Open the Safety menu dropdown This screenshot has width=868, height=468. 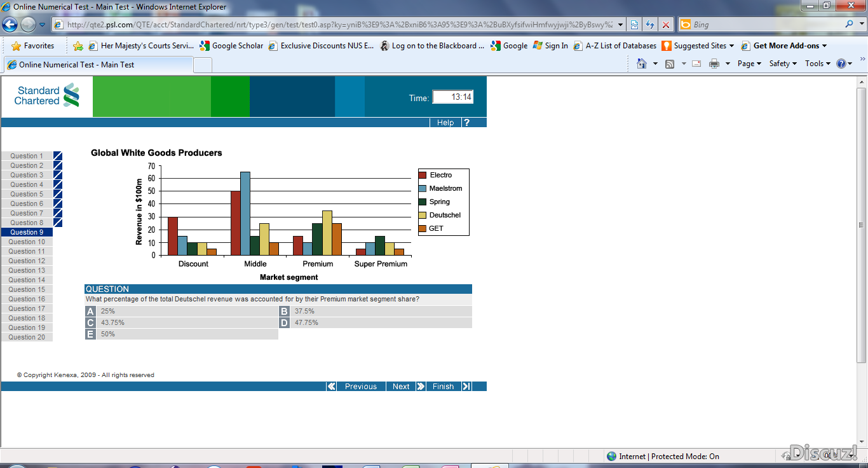[783, 64]
